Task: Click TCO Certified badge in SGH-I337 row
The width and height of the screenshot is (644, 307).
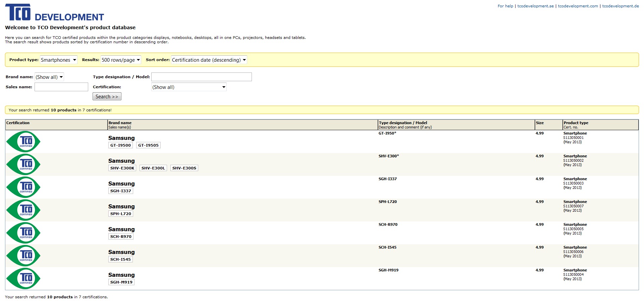Action: 23,187
